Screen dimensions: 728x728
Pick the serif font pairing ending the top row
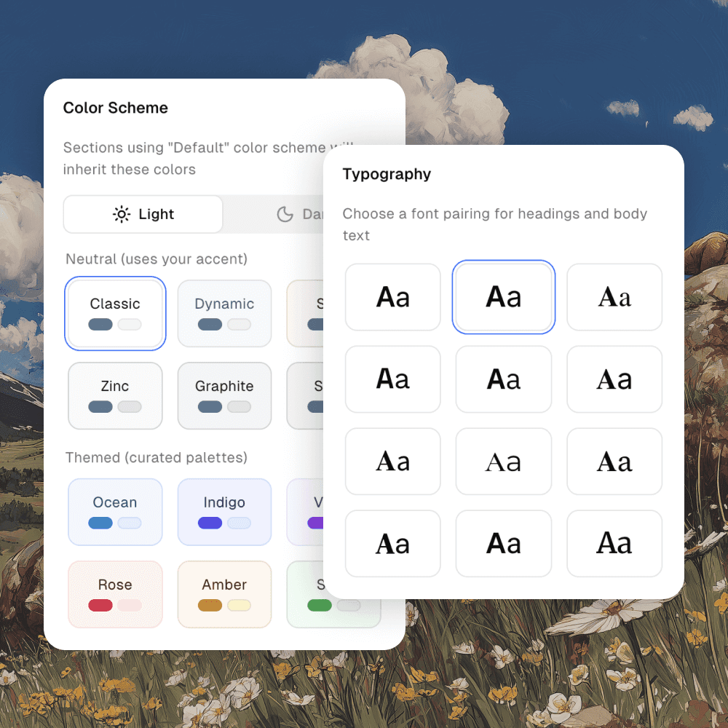click(x=614, y=297)
